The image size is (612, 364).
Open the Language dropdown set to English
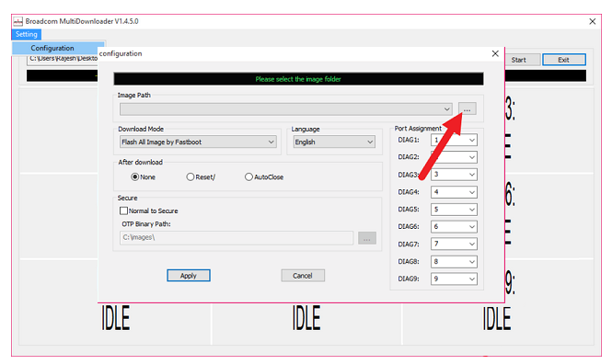click(x=334, y=142)
